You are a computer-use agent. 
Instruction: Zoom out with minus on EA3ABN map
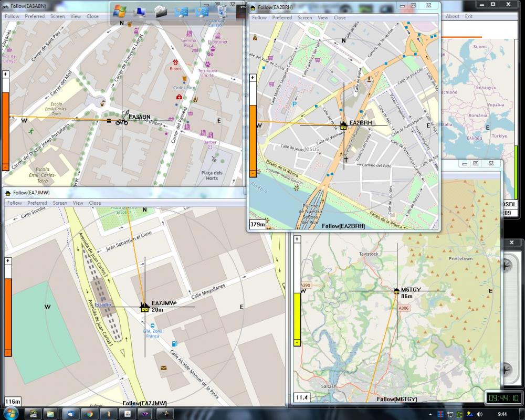coord(5,166)
